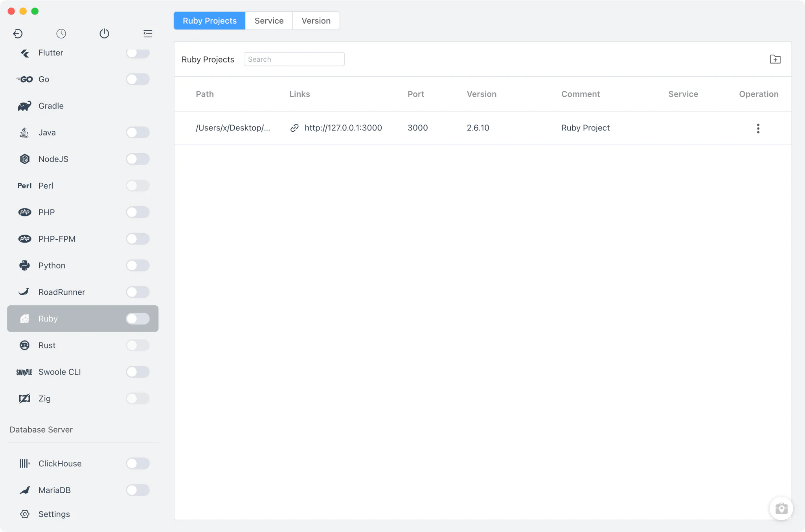The height and width of the screenshot is (532, 805).
Task: Switch to the Service tab
Action: point(269,21)
